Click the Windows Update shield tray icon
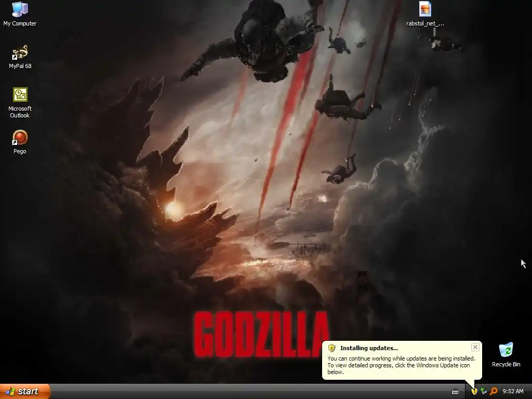The height and width of the screenshot is (399, 532). point(474,391)
